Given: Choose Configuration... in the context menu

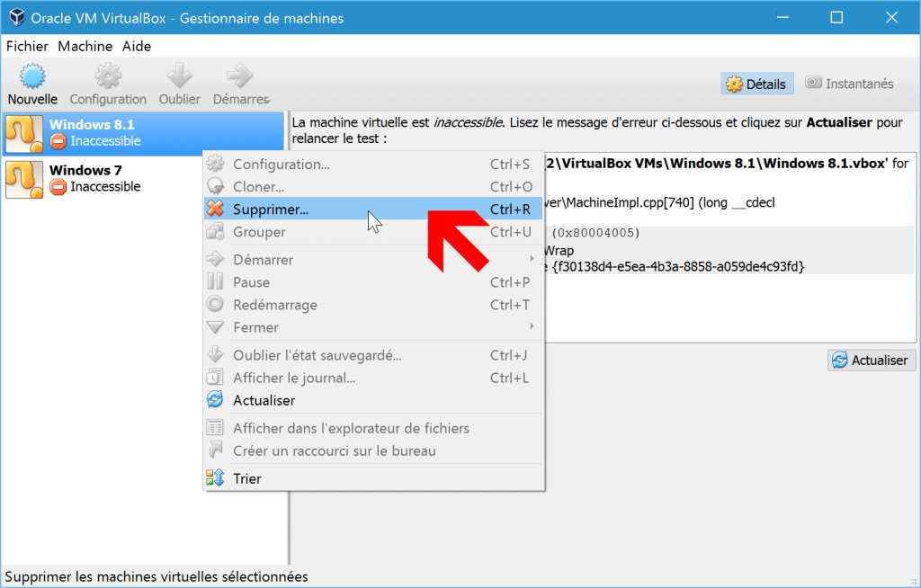Looking at the screenshot, I should (x=373, y=165).
